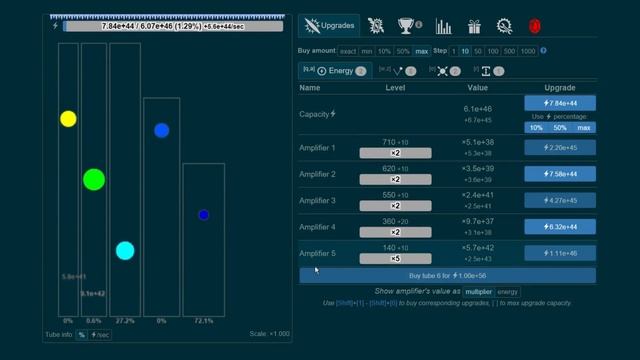Set step size to 1
The height and width of the screenshot is (360, 640).
tap(453, 51)
